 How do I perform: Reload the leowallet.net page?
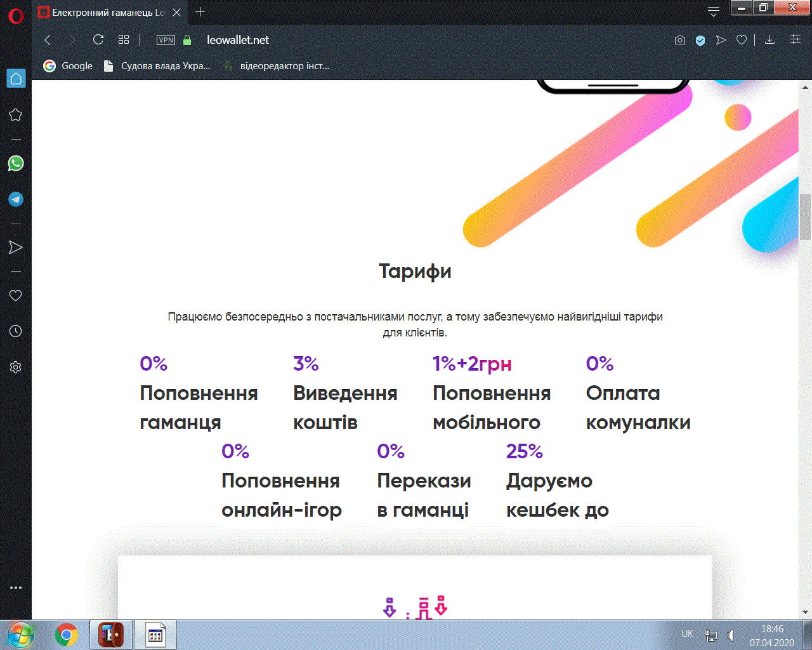97,39
